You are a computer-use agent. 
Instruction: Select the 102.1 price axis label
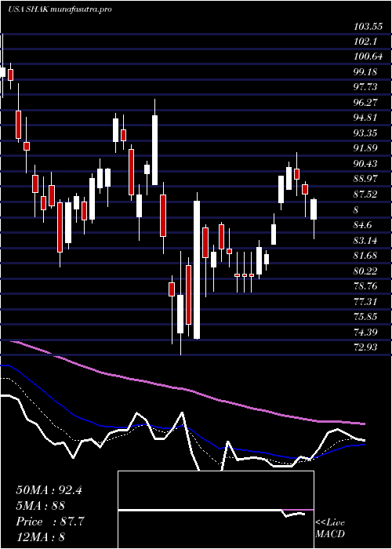click(365, 42)
